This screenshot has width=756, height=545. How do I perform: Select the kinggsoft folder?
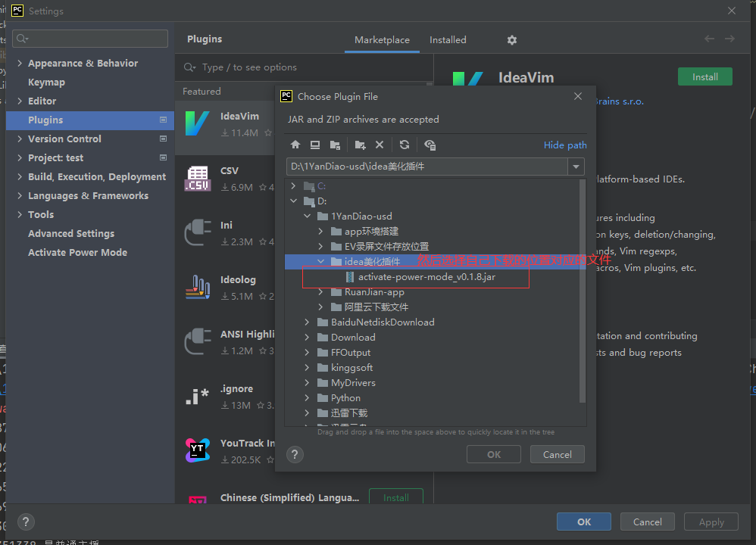coord(352,368)
